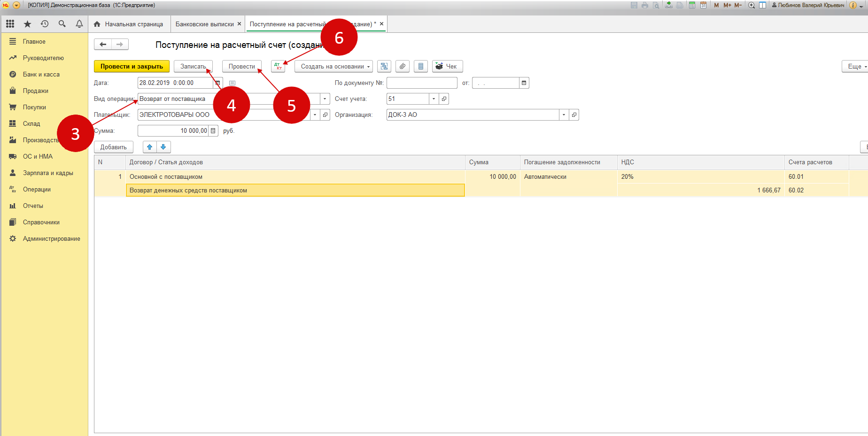The width and height of the screenshot is (868, 436).
Task: Click the Дт/Кт postings icon
Action: [278, 67]
